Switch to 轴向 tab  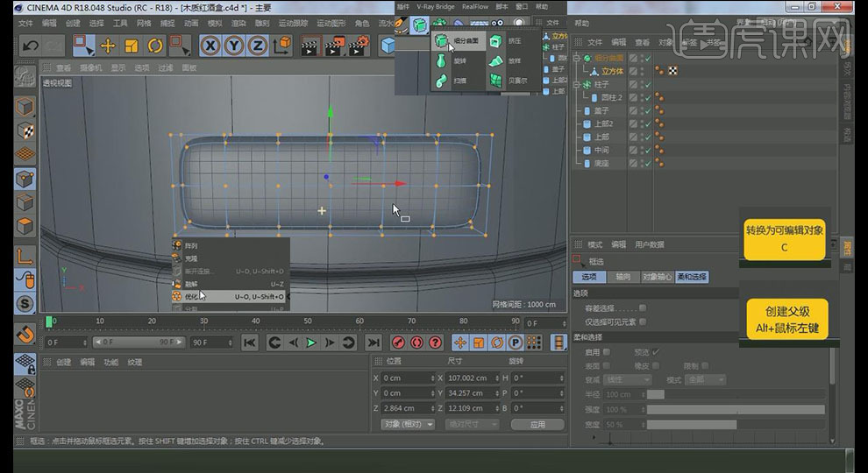click(x=623, y=277)
